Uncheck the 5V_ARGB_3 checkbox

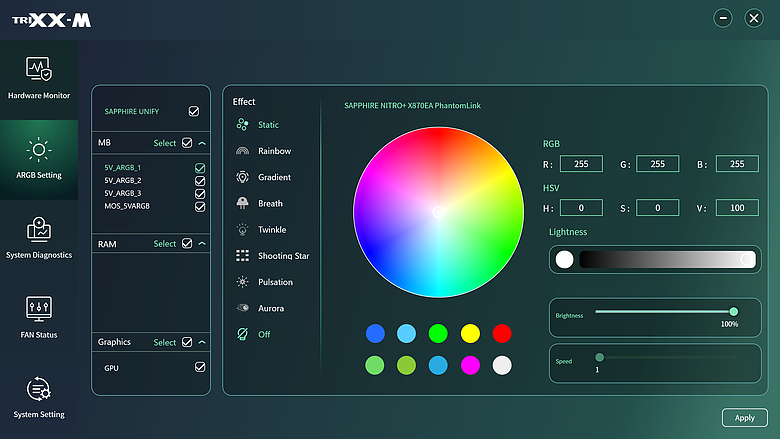[199, 193]
